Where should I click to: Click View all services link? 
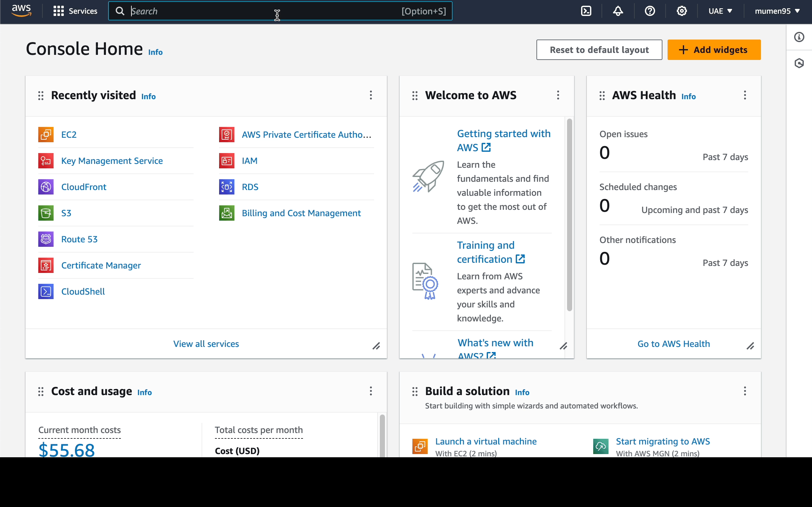(206, 343)
